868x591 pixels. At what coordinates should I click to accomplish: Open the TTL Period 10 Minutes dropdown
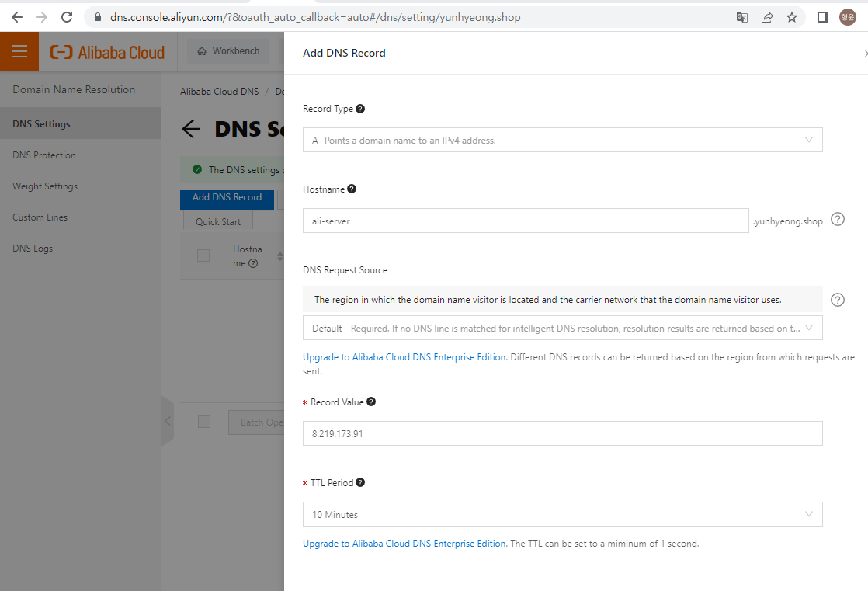tap(562, 514)
